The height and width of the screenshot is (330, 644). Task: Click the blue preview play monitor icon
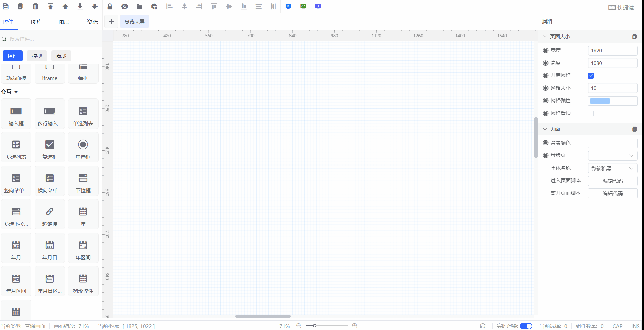click(288, 6)
